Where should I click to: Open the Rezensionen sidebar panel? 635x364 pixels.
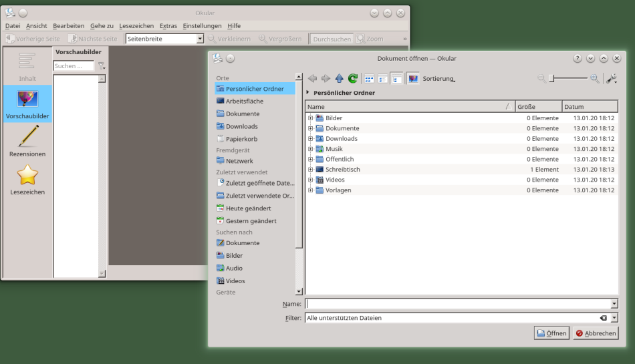click(x=27, y=142)
